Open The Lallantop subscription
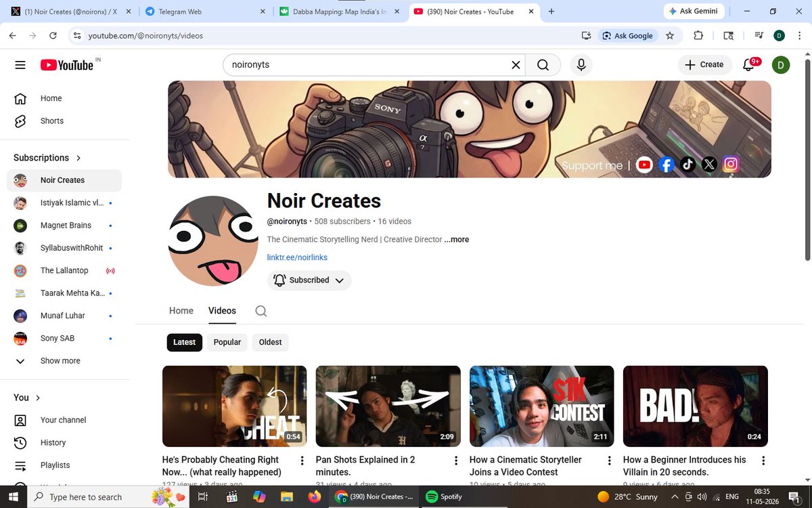 (64, 270)
